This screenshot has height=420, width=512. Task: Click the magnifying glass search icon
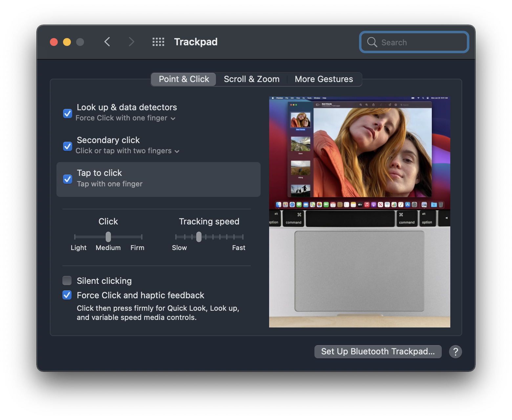tap(372, 42)
